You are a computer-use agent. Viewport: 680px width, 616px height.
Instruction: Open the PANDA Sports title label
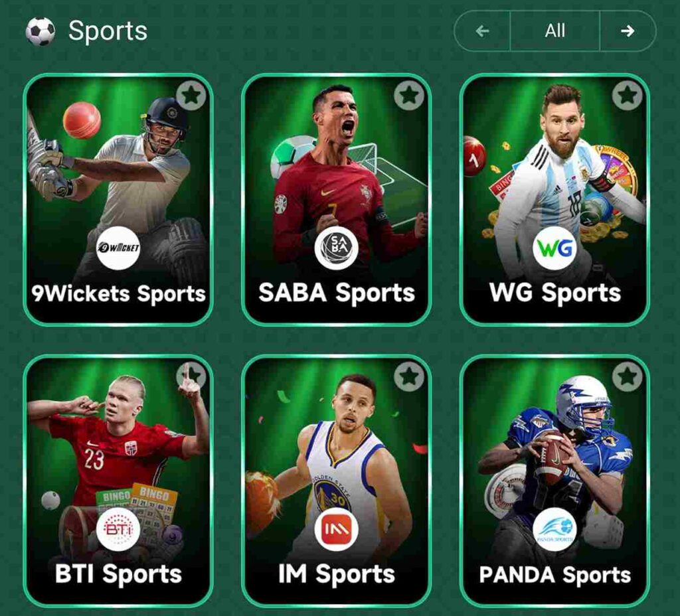coord(554,576)
